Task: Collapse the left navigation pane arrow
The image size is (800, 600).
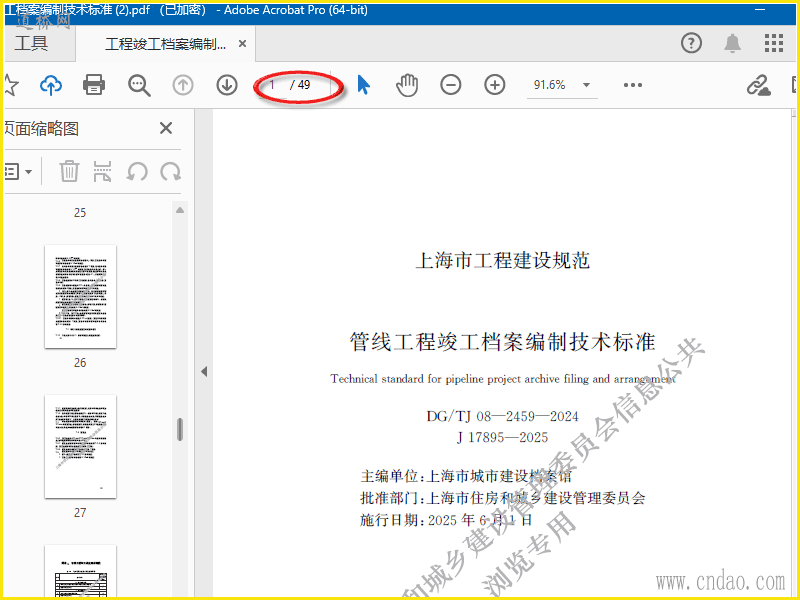Action: click(204, 371)
